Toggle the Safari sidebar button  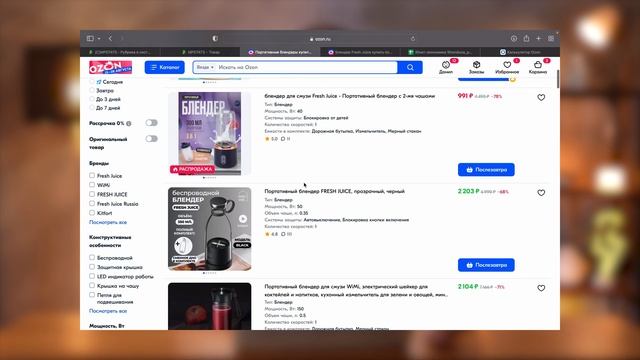coord(90,38)
